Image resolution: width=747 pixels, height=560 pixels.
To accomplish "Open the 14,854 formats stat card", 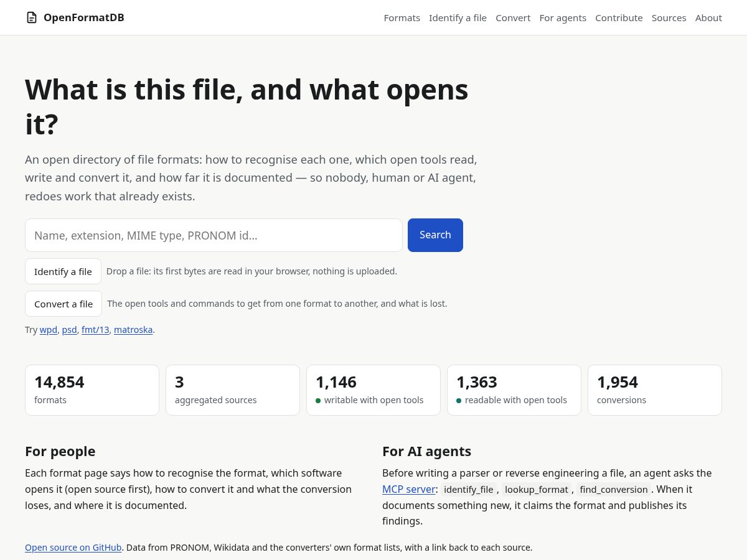I will coord(92,390).
